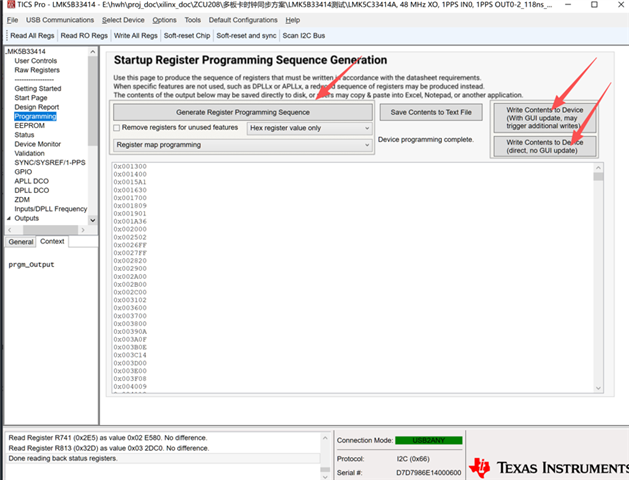Click tree horizontal scroll right arrow

(83, 230)
